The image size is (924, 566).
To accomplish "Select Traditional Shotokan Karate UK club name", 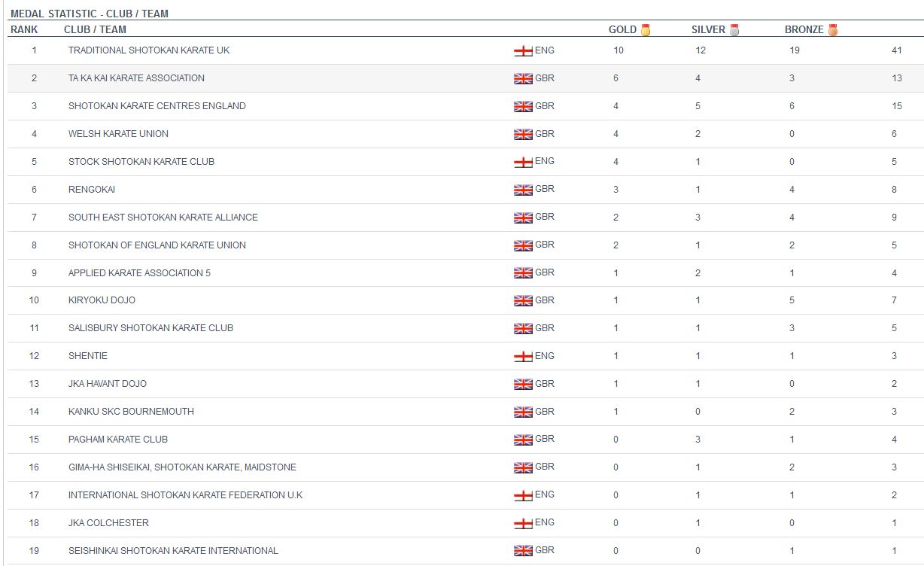I will (x=149, y=50).
